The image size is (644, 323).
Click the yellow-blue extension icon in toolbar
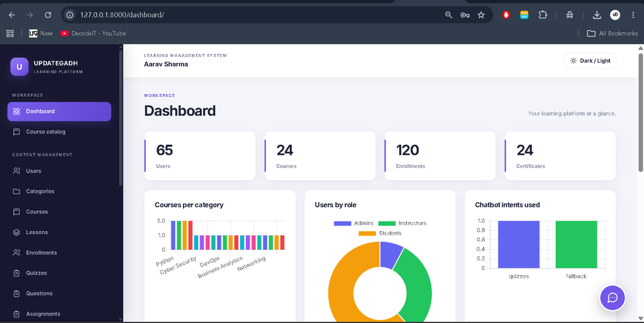pyautogui.click(x=524, y=14)
